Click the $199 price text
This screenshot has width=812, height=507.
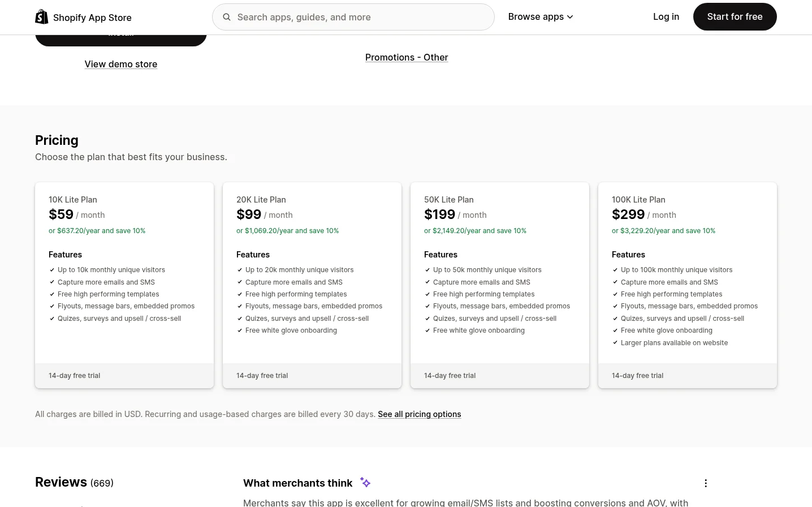point(439,214)
